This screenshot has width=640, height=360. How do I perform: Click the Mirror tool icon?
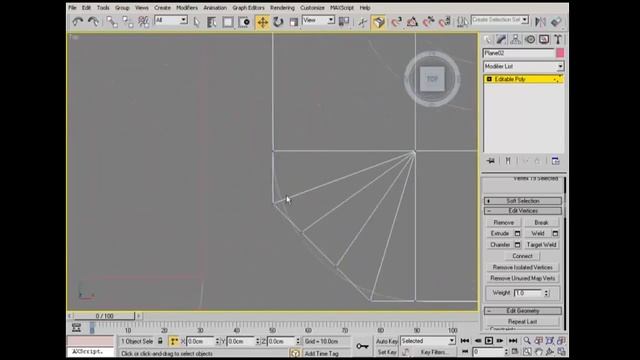point(540,22)
